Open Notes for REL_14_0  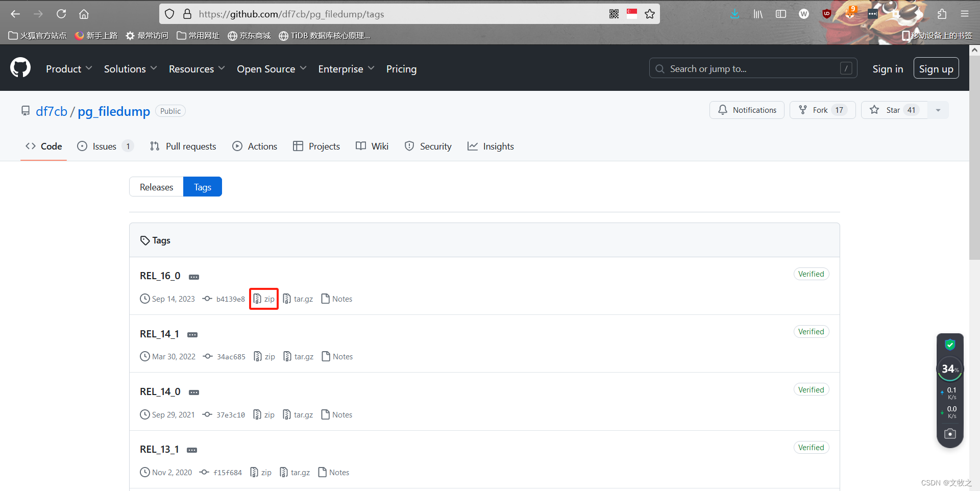click(x=337, y=414)
